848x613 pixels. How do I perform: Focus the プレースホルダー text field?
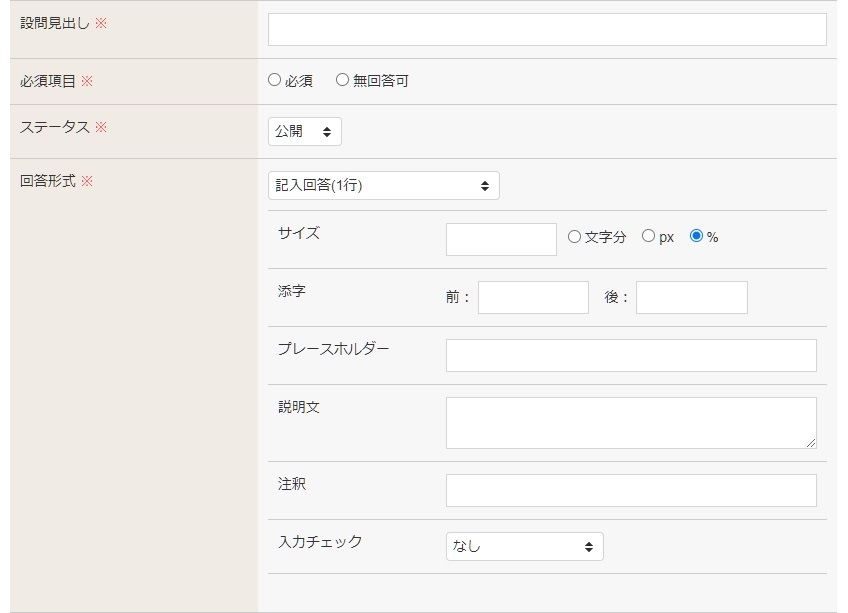tap(631, 355)
